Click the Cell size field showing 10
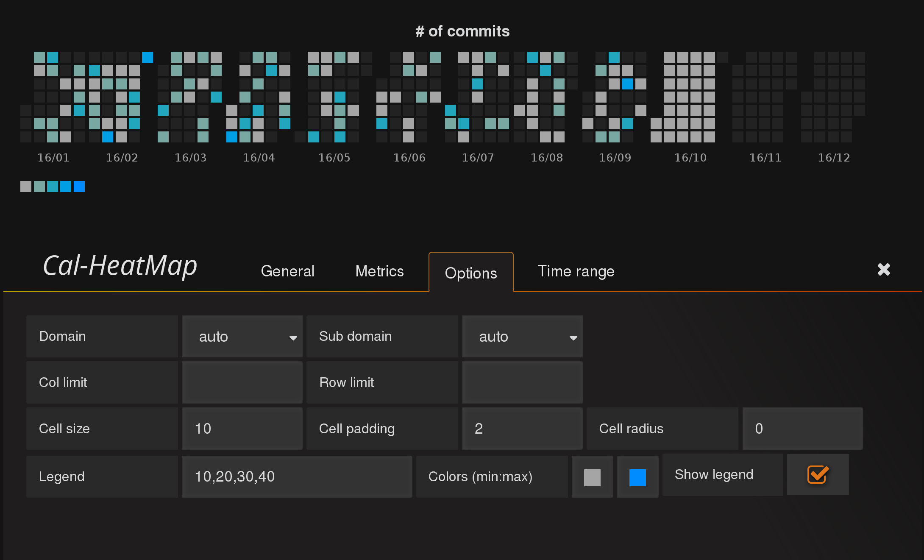The width and height of the screenshot is (924, 560). click(x=242, y=429)
